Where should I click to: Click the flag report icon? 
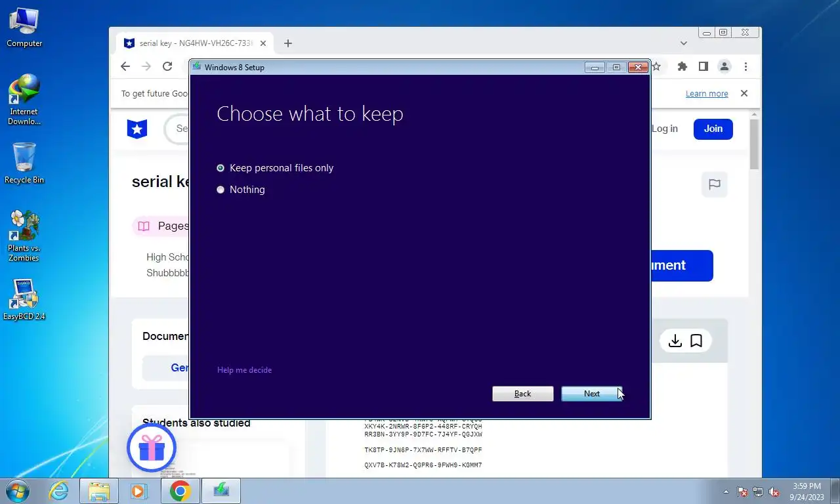(x=715, y=184)
